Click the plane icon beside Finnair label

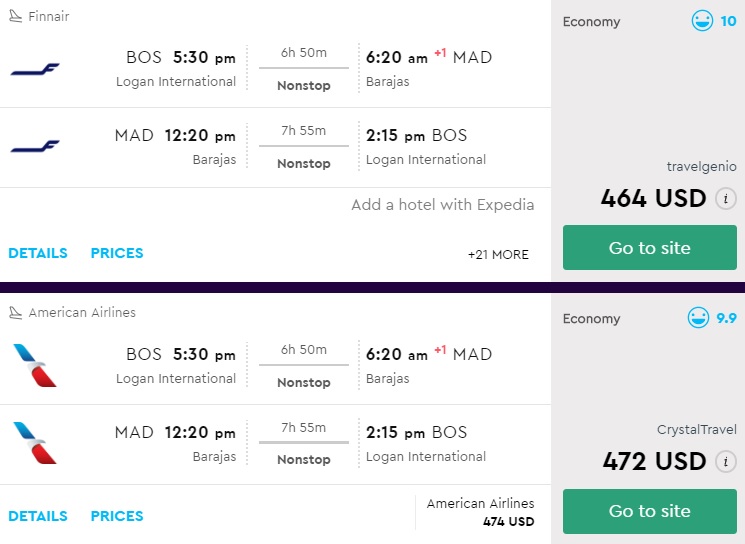[15, 17]
